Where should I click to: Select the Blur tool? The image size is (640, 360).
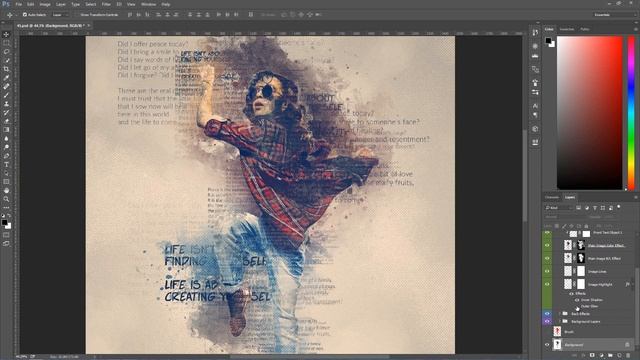pos(6,138)
